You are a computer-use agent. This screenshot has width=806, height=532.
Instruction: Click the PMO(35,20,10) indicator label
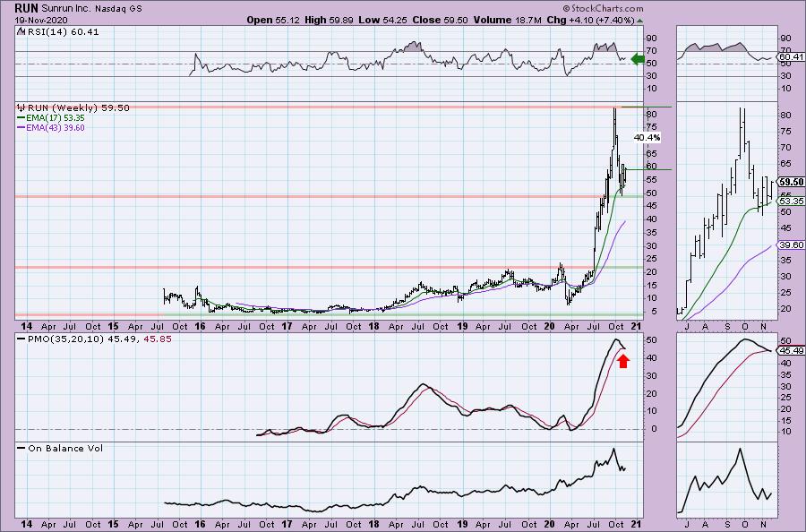coord(66,339)
